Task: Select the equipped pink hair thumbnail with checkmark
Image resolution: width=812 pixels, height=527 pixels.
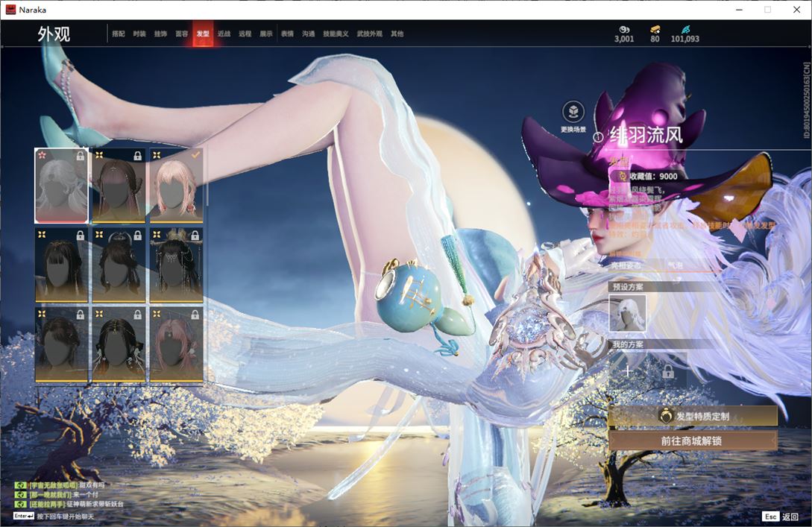Action: tap(176, 186)
